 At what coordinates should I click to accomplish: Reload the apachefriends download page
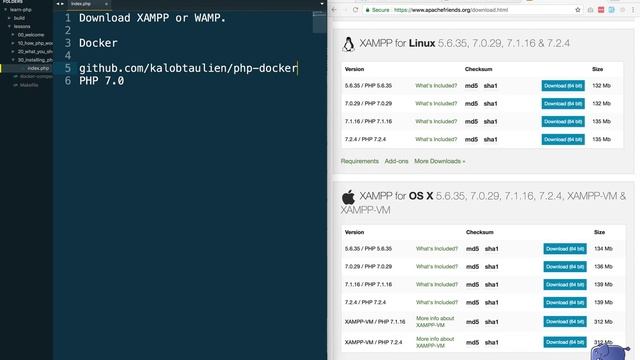click(x=356, y=10)
